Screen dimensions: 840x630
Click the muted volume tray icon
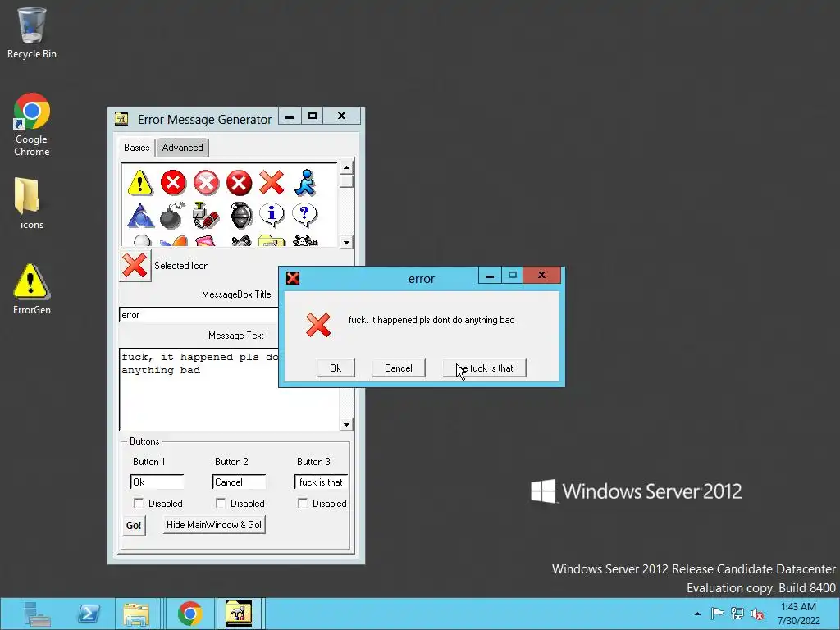[x=757, y=614]
